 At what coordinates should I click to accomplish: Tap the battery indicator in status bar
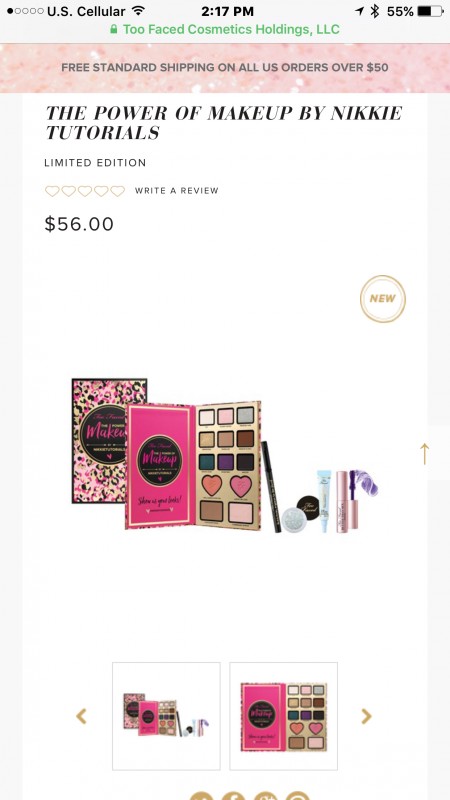click(430, 11)
